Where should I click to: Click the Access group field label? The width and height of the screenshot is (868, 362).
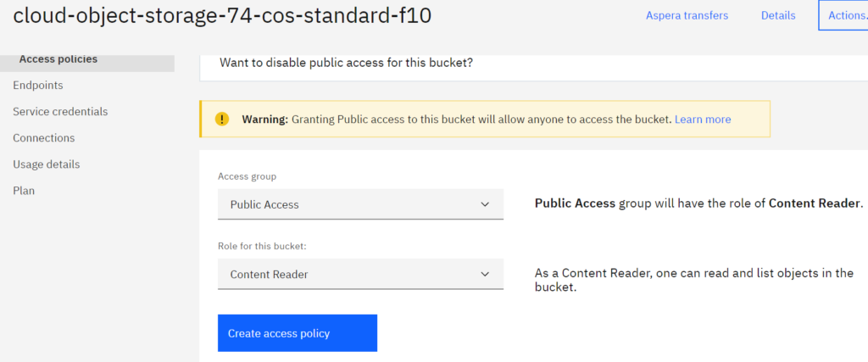pyautogui.click(x=247, y=176)
